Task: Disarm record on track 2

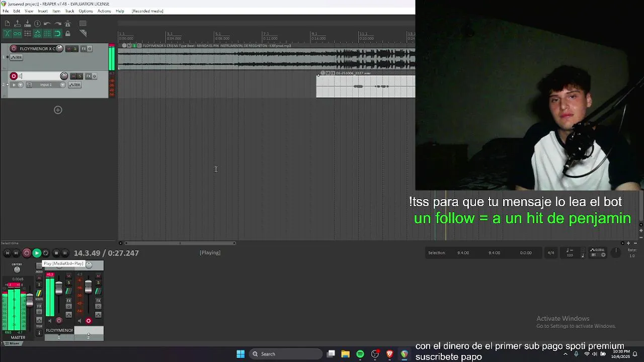Action: [x=14, y=76]
